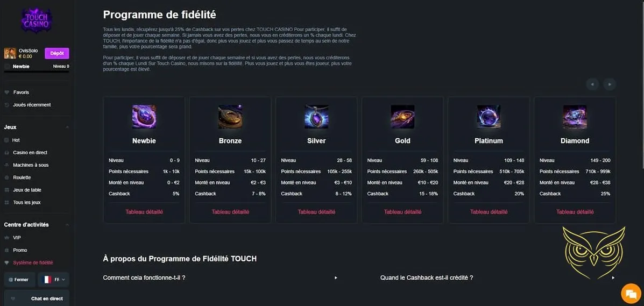Click the heart icon beside Favoris
The height and width of the screenshot is (306, 644).
[7, 92]
